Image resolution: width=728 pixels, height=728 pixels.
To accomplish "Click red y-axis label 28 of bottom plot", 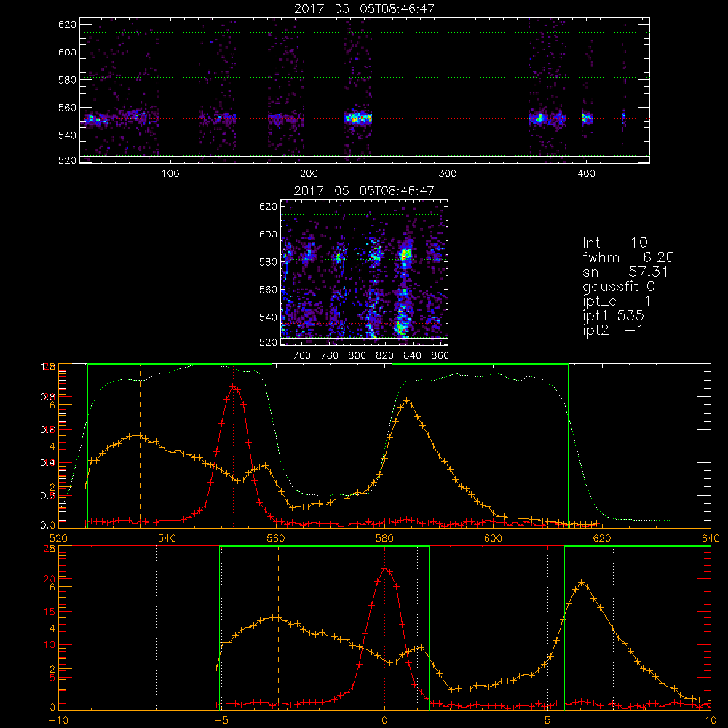I will 50,549.
